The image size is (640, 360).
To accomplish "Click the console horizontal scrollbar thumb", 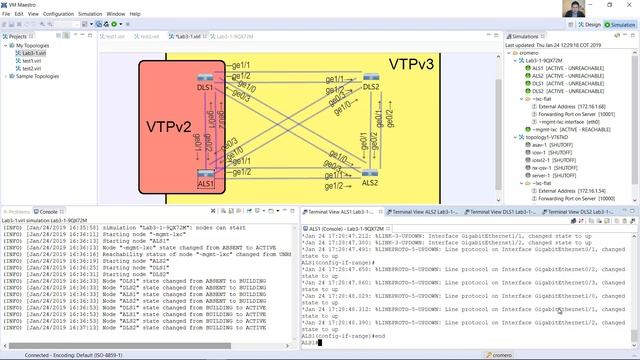I will coord(119,346).
